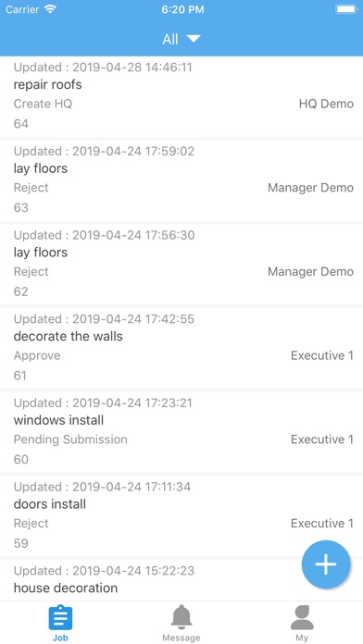The image size is (363, 644).
Task: Open lay floors job number 62
Action: 181,264
